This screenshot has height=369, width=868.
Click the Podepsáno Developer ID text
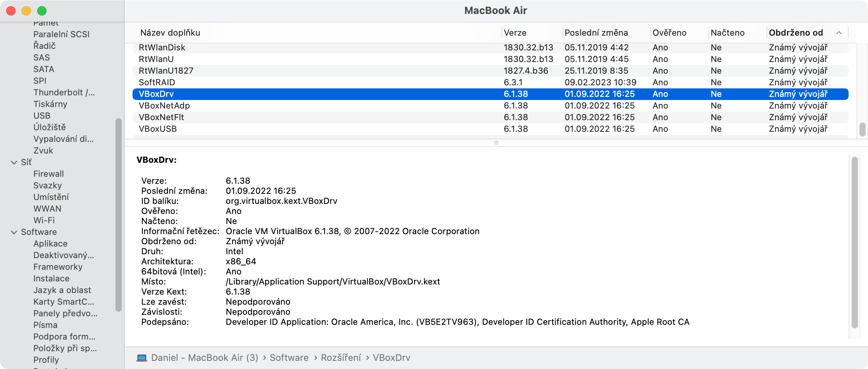458,322
